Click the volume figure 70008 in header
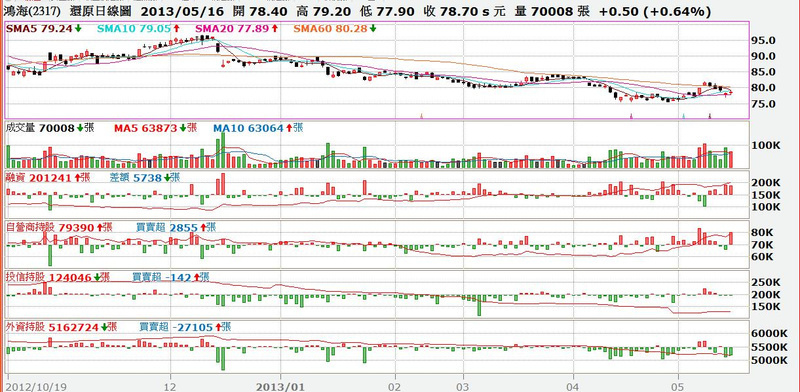 (554, 11)
